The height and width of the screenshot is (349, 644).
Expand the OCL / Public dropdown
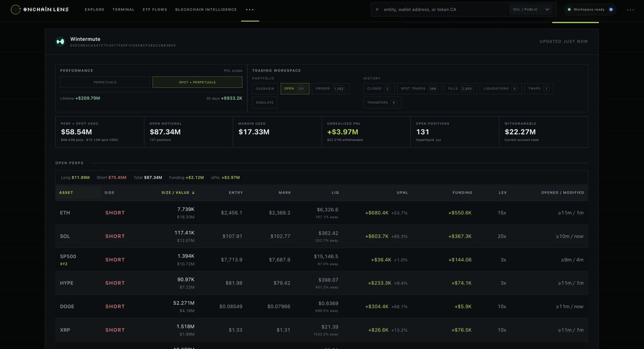(531, 10)
